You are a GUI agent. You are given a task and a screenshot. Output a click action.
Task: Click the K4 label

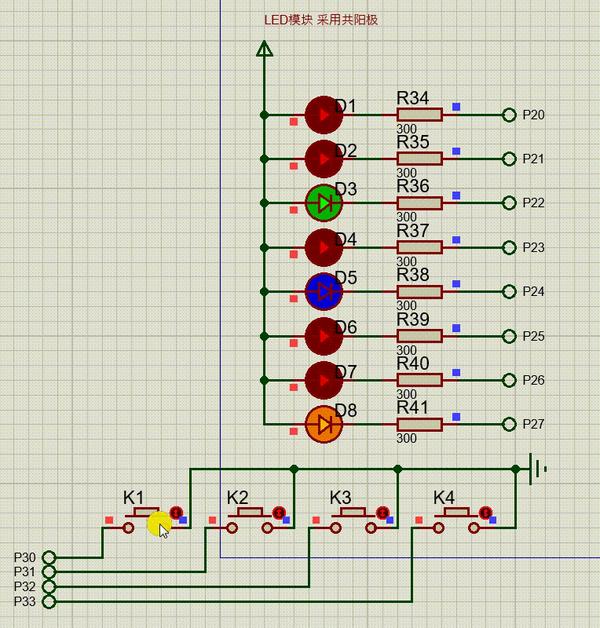tap(444, 498)
